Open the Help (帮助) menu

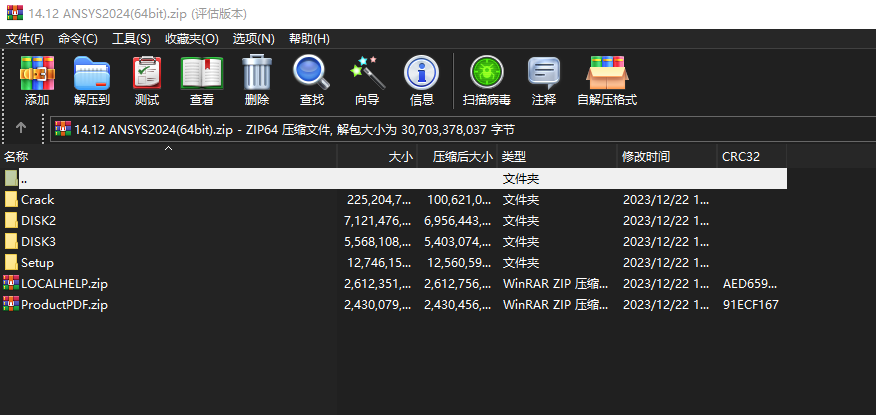(309, 39)
